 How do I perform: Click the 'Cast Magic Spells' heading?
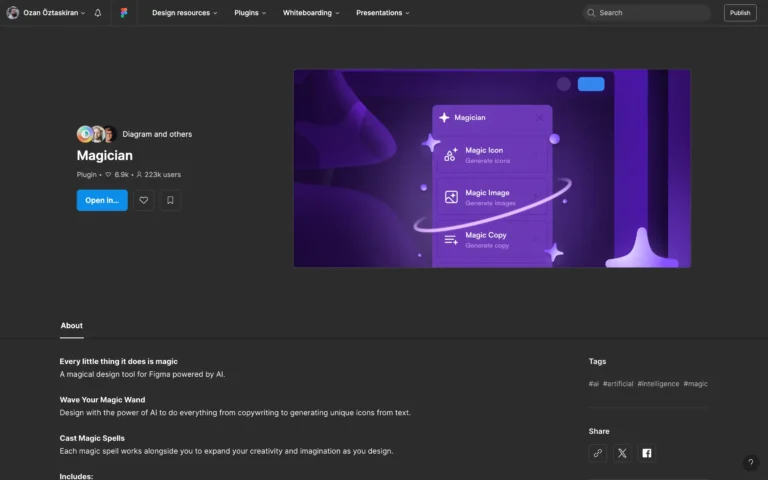pyautogui.click(x=92, y=438)
